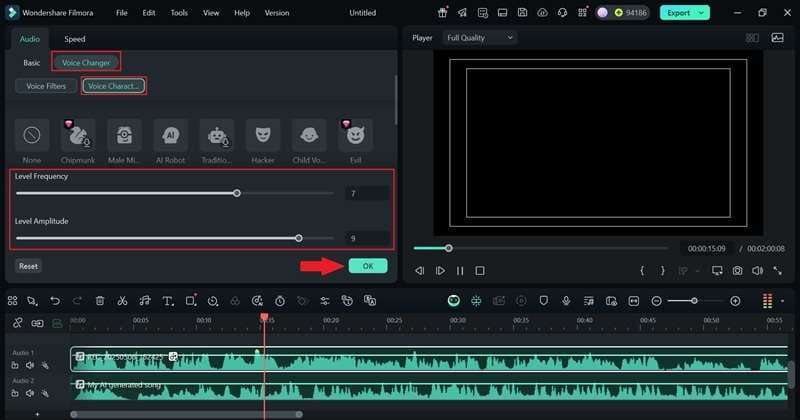This screenshot has height=420, width=800.
Task: Open the support headset icon
Action: tap(562, 13)
